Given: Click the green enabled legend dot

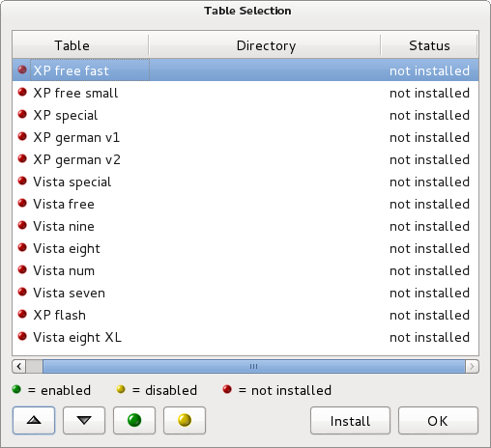Looking at the screenshot, I should 16,389.
